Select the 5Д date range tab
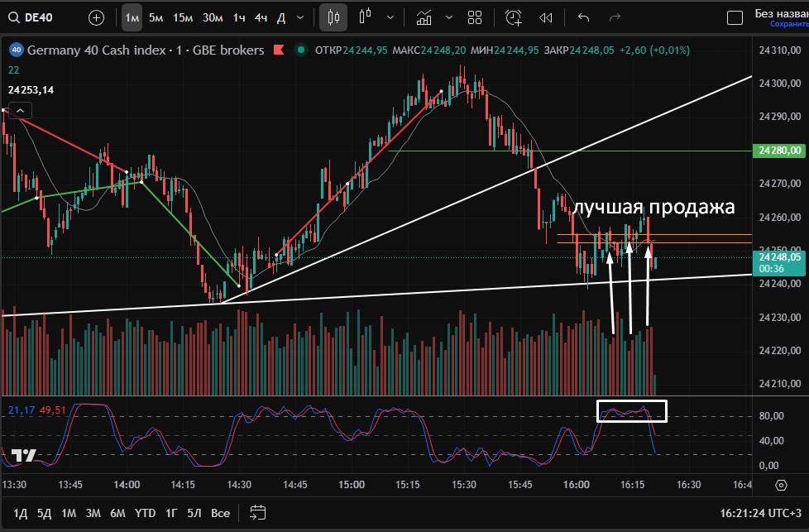 43,513
